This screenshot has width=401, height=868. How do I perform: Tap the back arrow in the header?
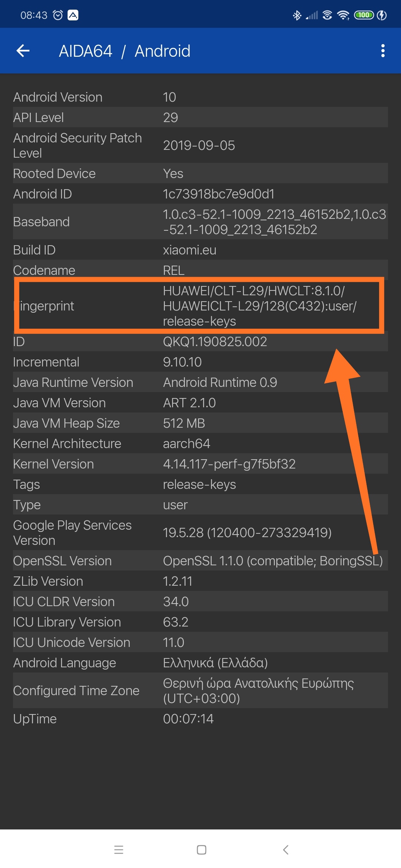[23, 51]
